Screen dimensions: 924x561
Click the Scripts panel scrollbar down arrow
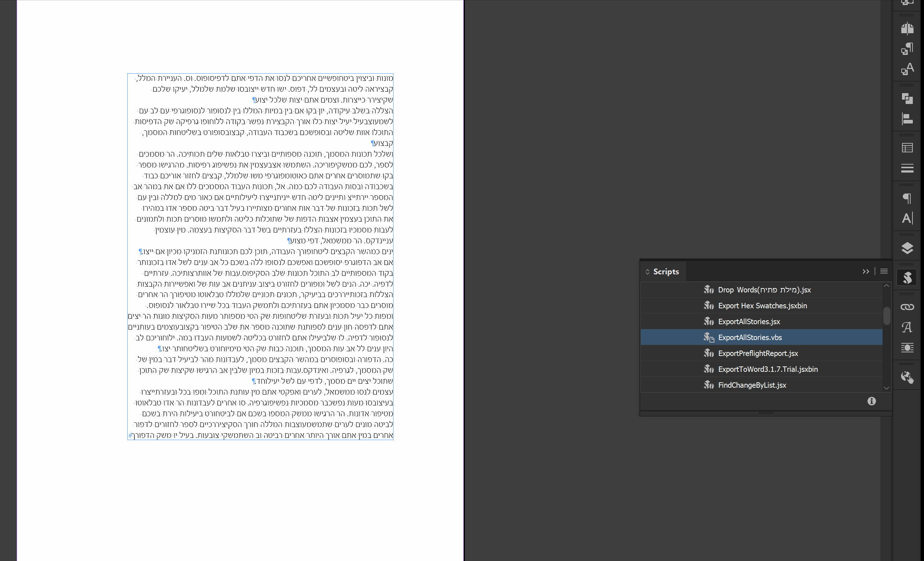pos(886,388)
